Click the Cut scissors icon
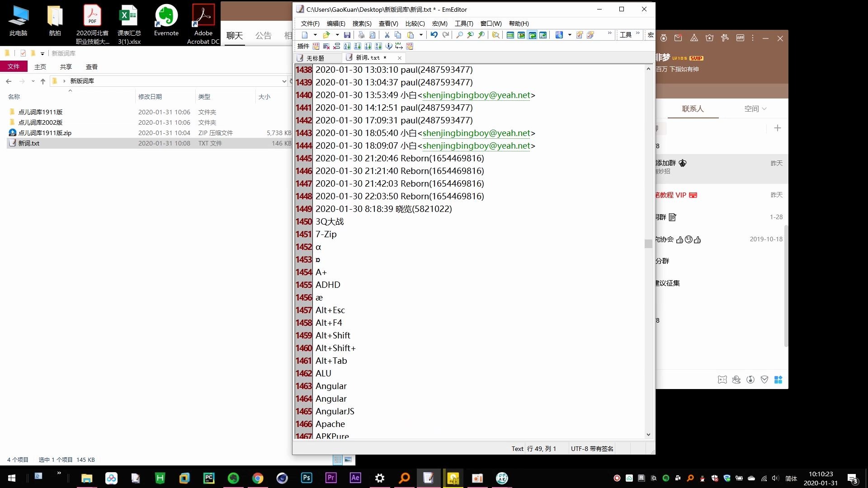This screenshot has width=868, height=488. click(387, 35)
